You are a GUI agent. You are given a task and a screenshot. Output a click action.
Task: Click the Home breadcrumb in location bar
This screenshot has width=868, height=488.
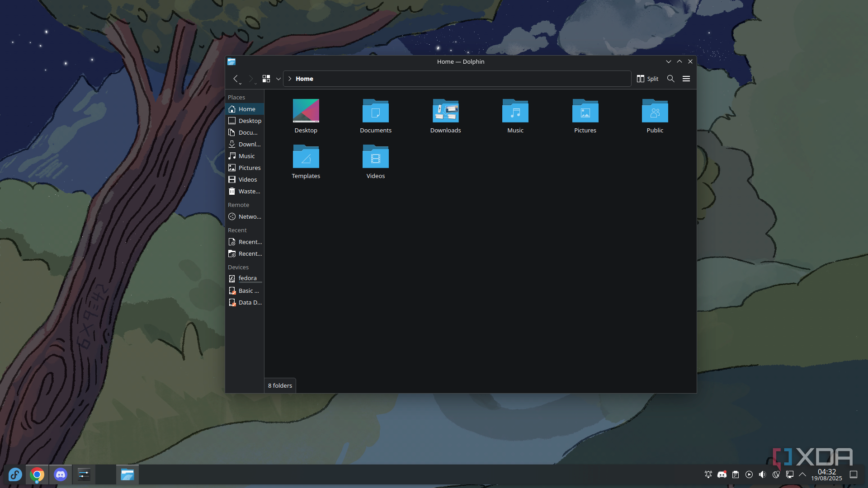304,79
